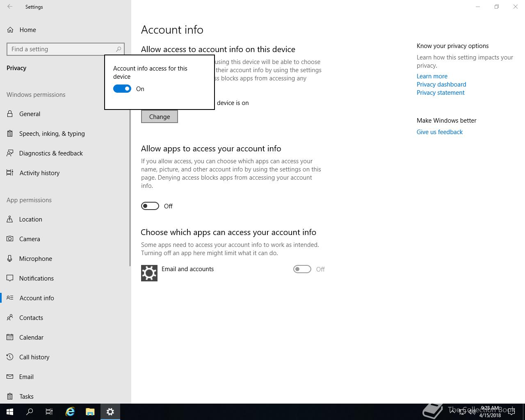Select the Notifications icon
The image size is (525, 420).
pos(10,278)
